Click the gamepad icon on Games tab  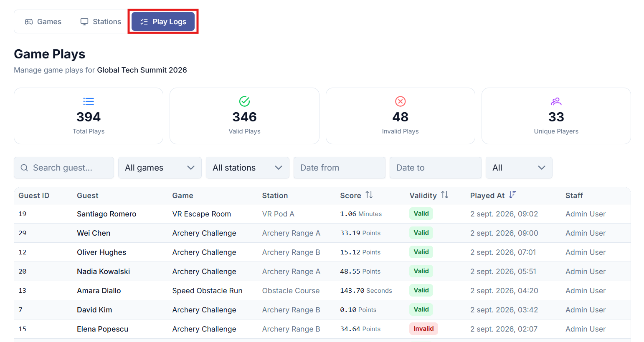(29, 22)
